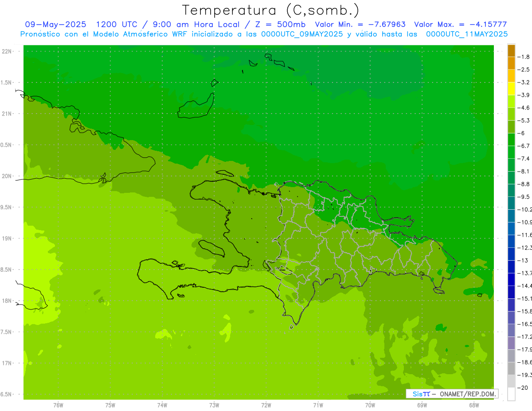Screen dimensions: 532x411
Task: Click the "72W" longitude label
Action: tap(266, 405)
